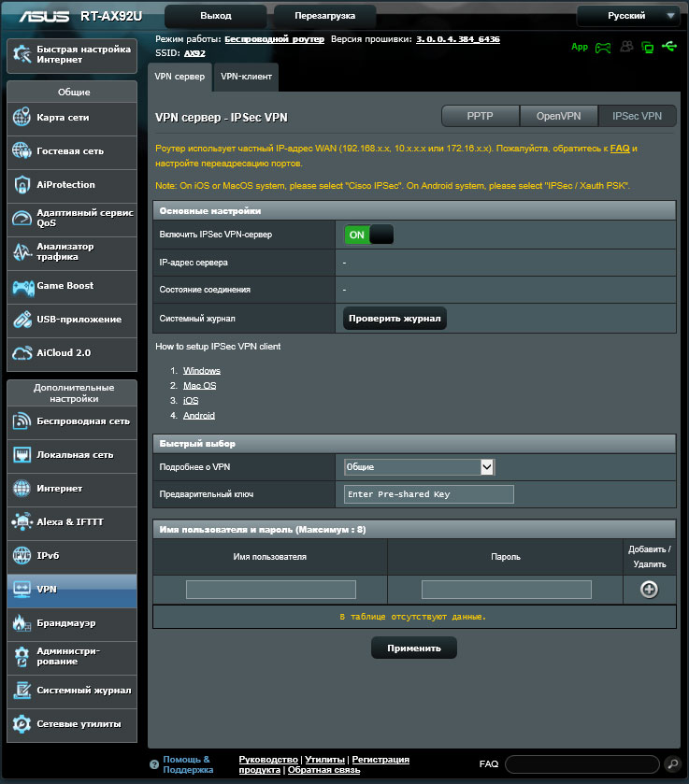Click the username input field (Имя пользователя)

click(271, 590)
